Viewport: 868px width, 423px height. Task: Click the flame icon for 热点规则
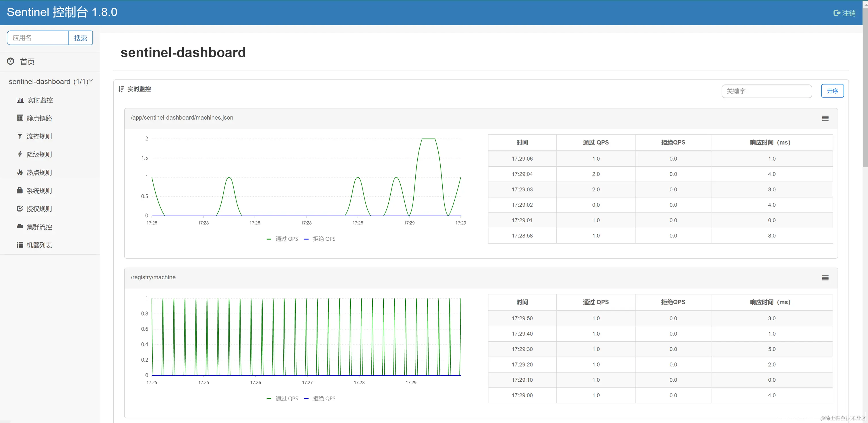coord(20,172)
